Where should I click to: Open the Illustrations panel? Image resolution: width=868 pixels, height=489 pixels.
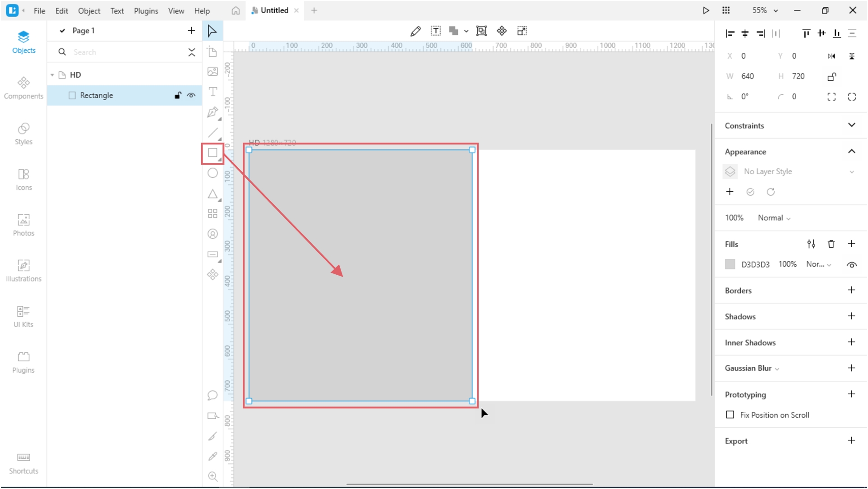pos(23,271)
